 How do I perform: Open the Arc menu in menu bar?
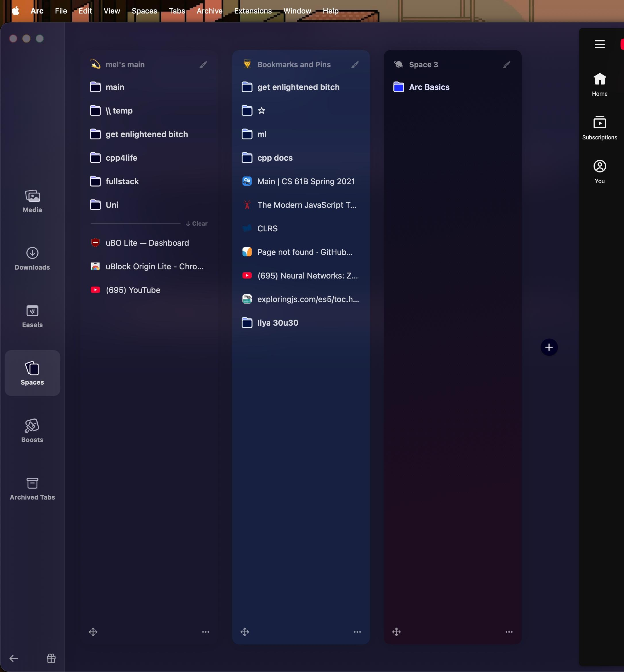(37, 11)
